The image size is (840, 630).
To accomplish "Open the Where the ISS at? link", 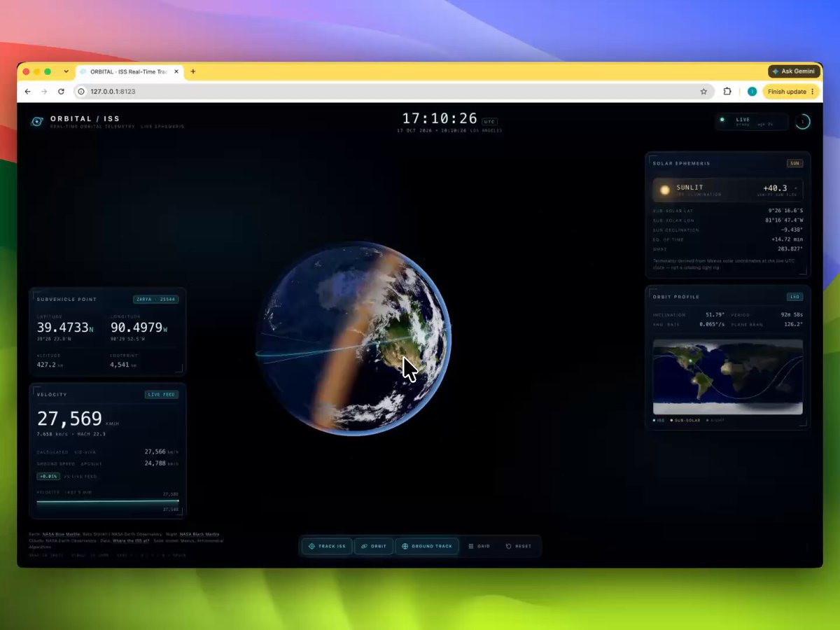I will [131, 540].
